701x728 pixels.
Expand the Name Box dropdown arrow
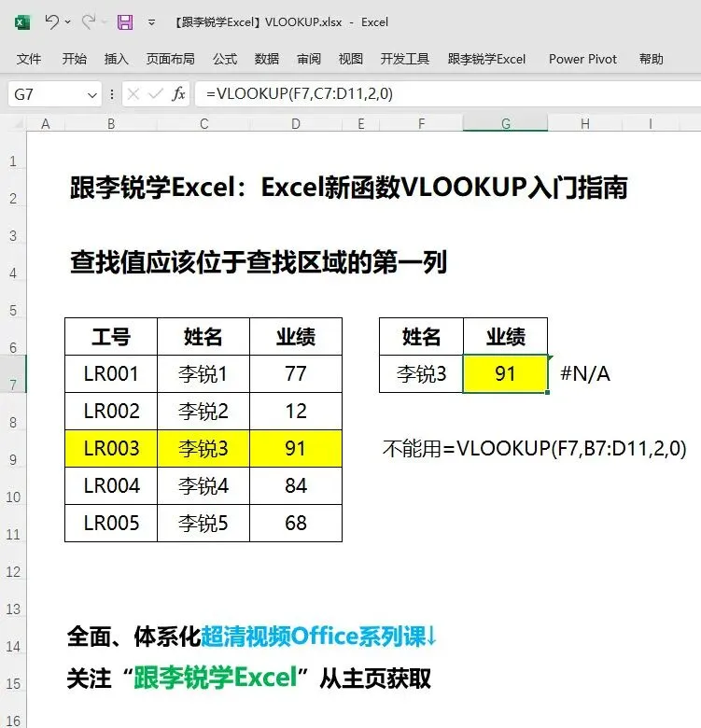point(92,94)
